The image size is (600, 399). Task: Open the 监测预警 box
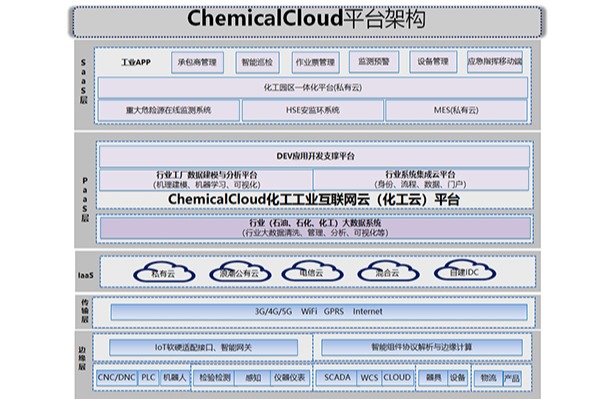coord(374,62)
